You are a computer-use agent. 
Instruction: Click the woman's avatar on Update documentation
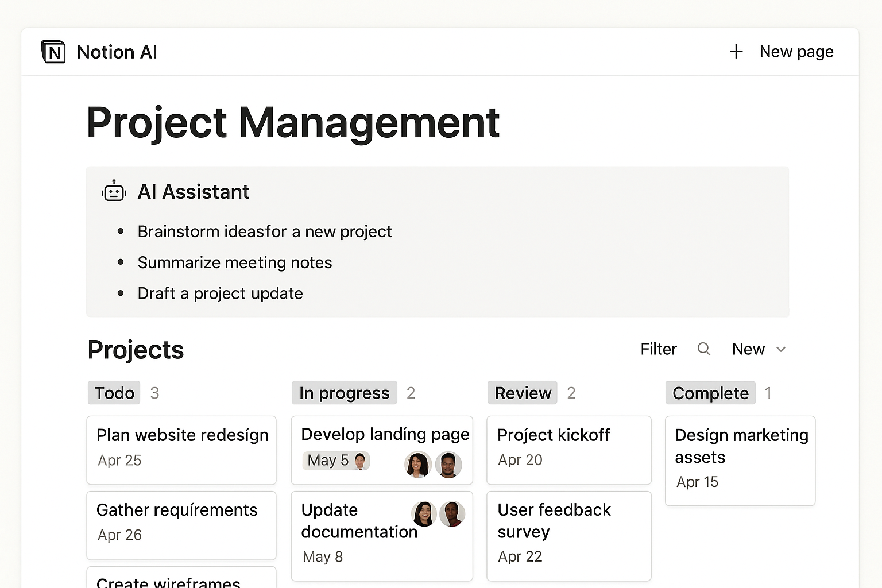424,514
